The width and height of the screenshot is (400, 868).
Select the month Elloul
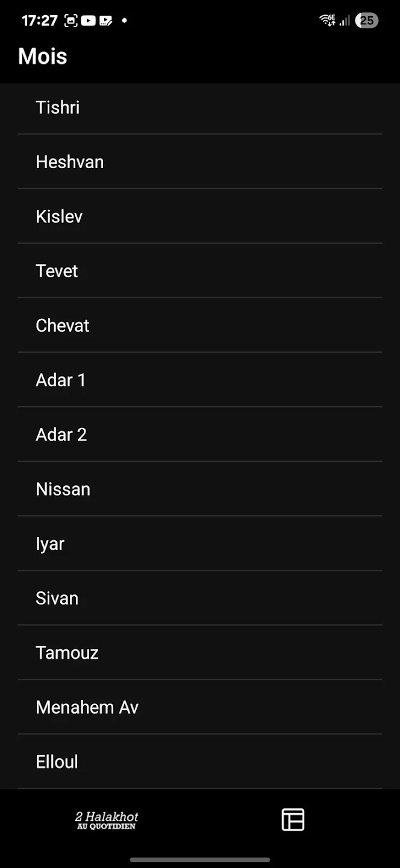tap(200, 762)
